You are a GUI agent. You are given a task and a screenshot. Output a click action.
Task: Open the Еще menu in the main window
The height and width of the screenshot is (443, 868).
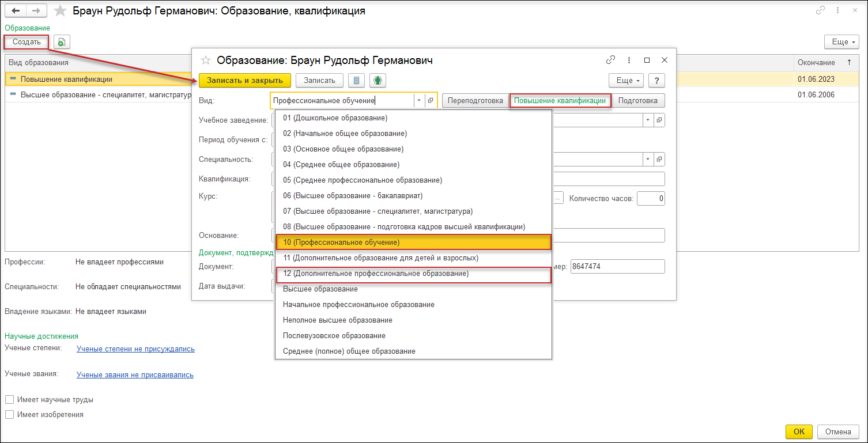[841, 42]
